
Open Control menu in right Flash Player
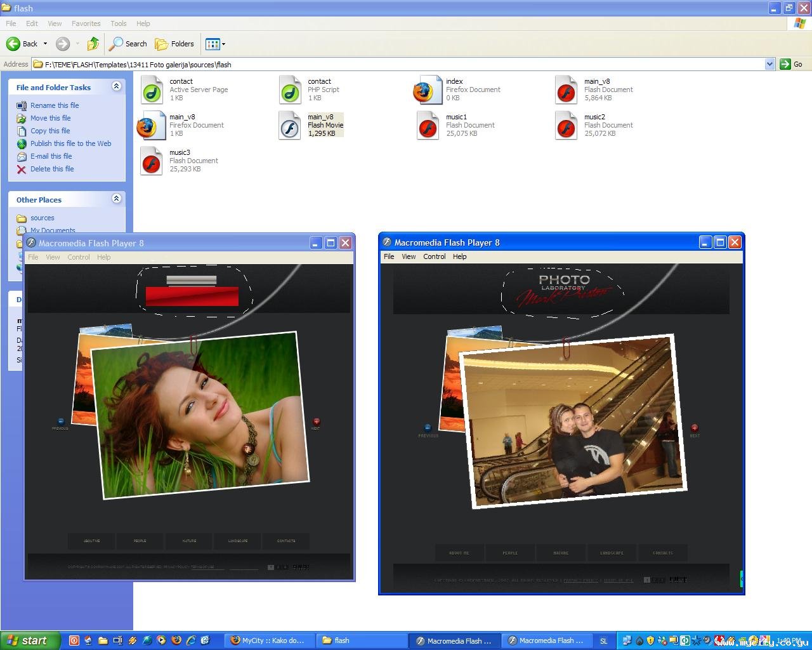(434, 256)
